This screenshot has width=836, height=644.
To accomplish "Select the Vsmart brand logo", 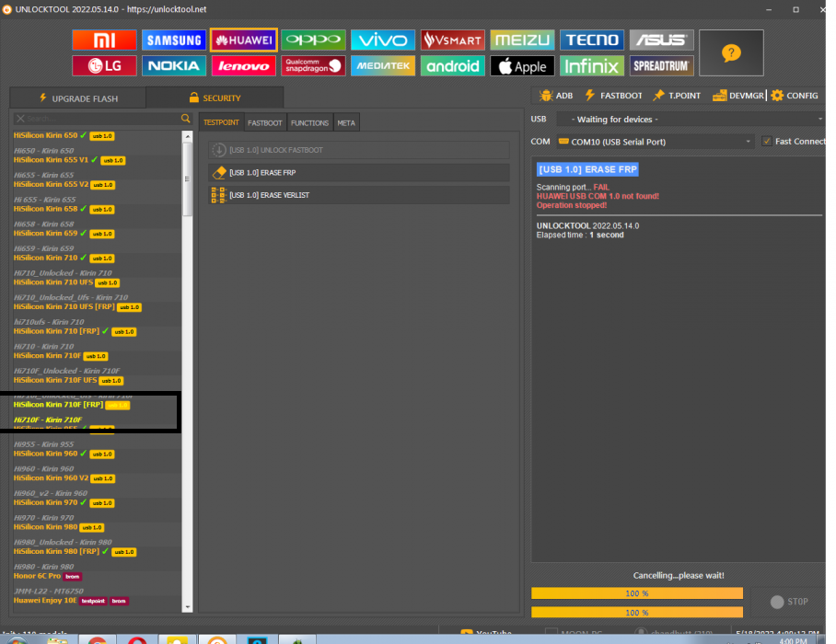I will pyautogui.click(x=453, y=40).
